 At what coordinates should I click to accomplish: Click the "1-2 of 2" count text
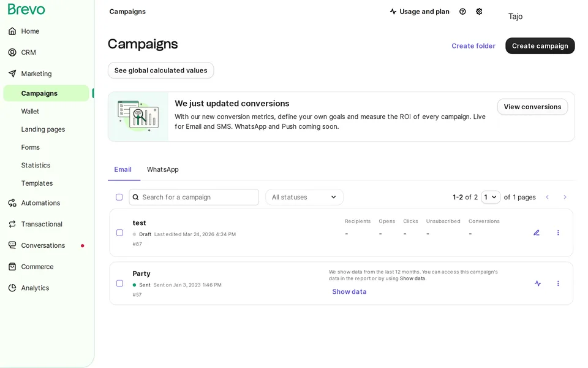coord(465,197)
